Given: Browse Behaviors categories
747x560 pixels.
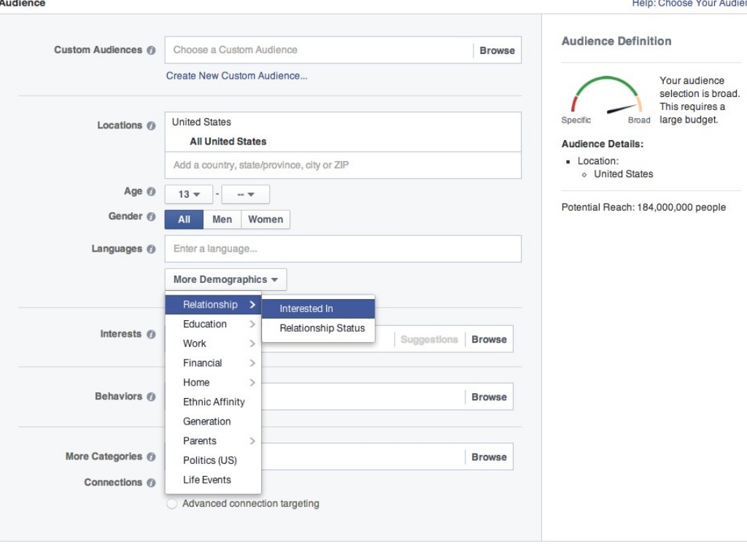Looking at the screenshot, I should 489,397.
